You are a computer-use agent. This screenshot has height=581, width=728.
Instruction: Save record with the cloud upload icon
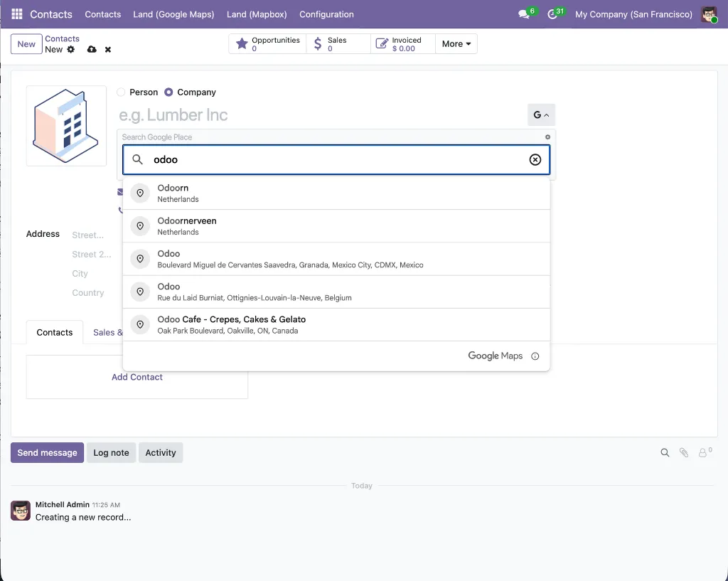click(x=92, y=49)
